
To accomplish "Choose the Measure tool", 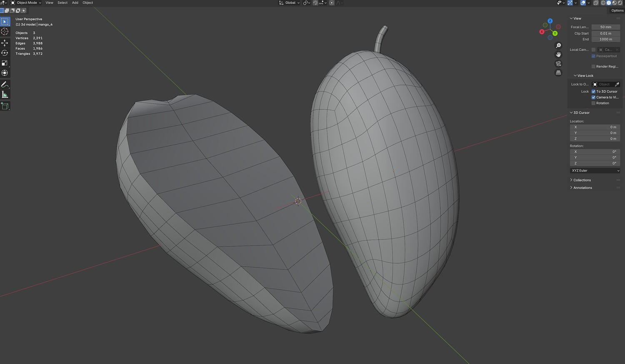I will tap(5, 95).
